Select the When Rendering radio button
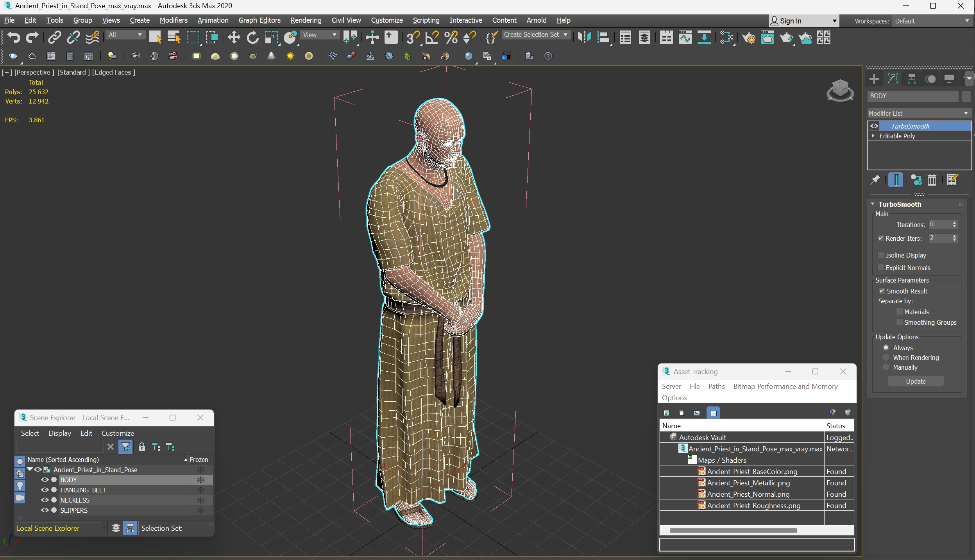 [x=886, y=357]
